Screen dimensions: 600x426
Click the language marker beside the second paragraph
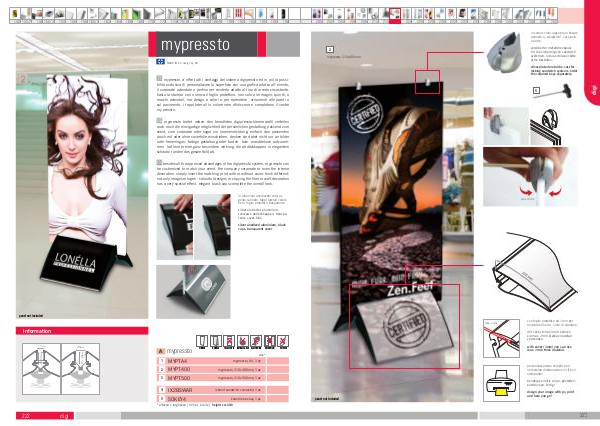click(159, 120)
